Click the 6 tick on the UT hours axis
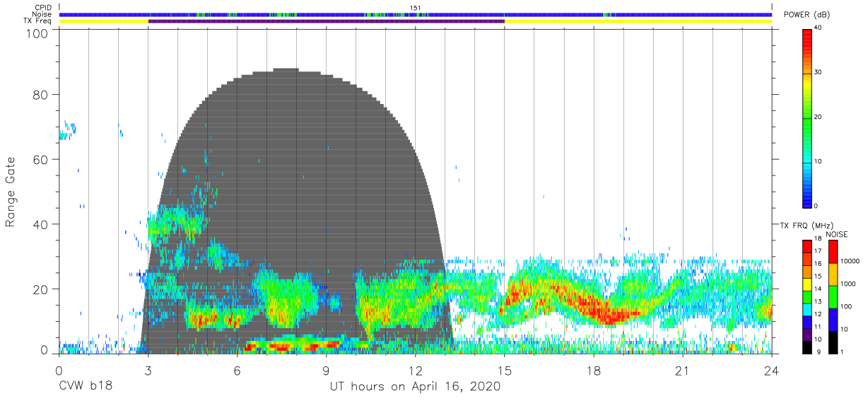Screen dimensions: 868x401 pyautogui.click(x=237, y=371)
